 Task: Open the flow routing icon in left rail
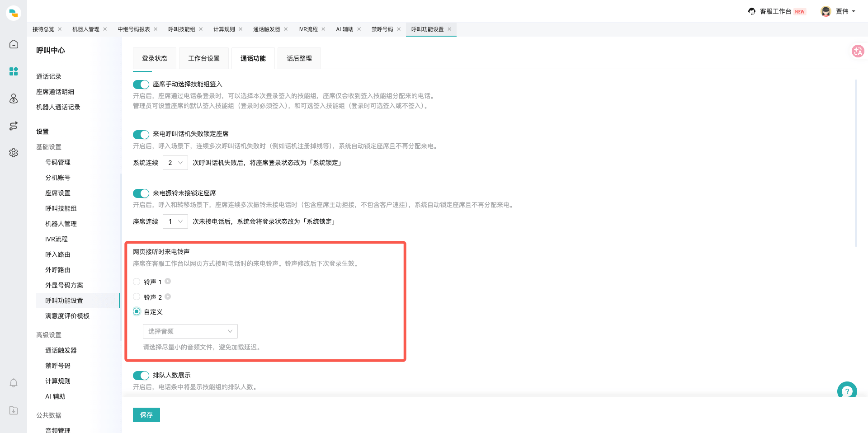click(14, 126)
